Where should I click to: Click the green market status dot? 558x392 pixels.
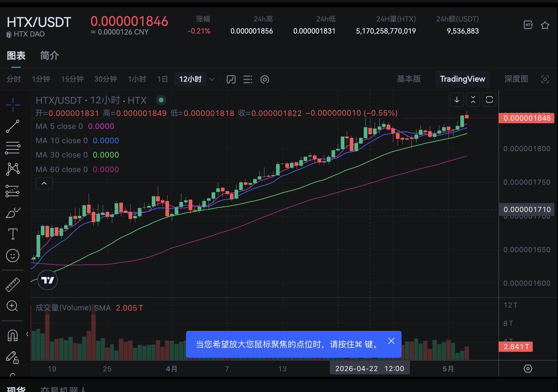click(161, 100)
